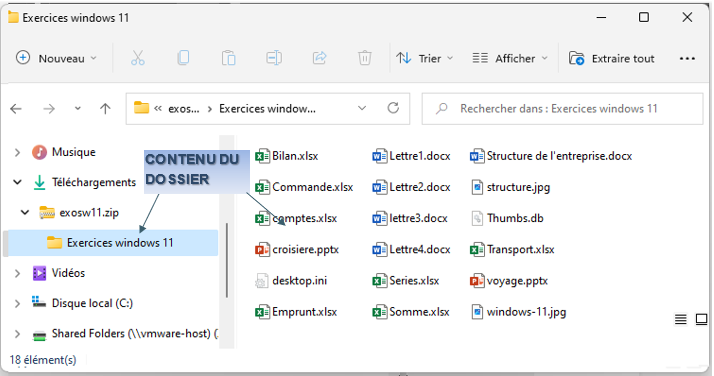
Task: Expand the Shared Folders node
Action: click(x=17, y=334)
